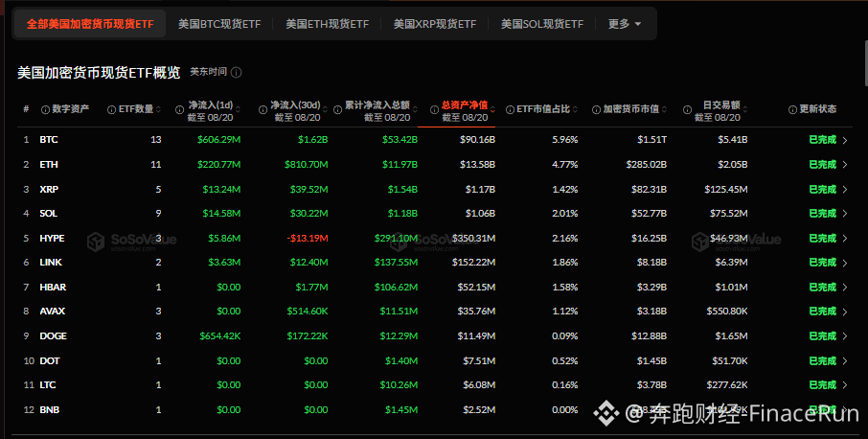
Task: Click the $2.05B daily volume value
Action: tap(732, 165)
